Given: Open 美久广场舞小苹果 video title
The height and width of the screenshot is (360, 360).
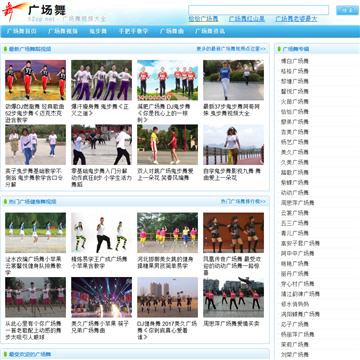Looking at the screenshot, I should coord(100,327).
